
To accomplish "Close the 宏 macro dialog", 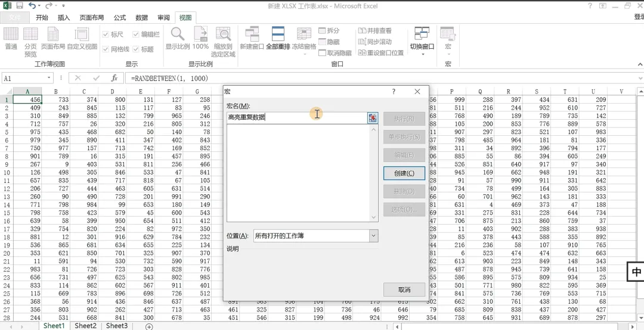I will (x=417, y=92).
